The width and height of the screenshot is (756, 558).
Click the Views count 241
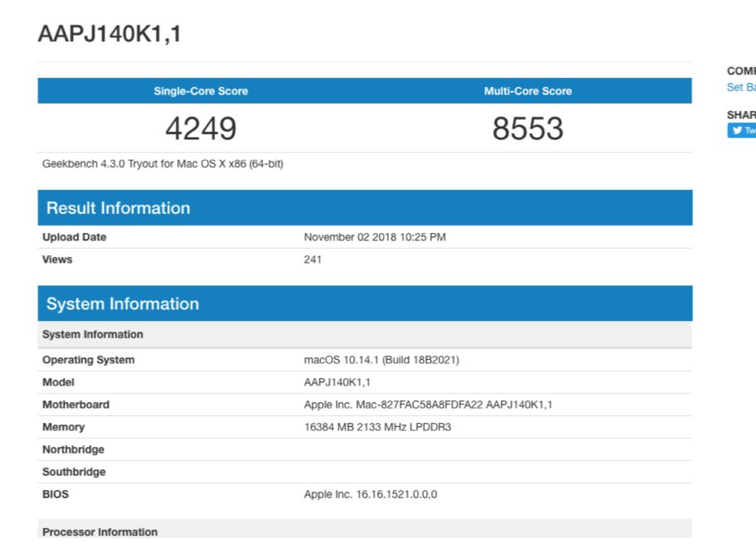[313, 260]
